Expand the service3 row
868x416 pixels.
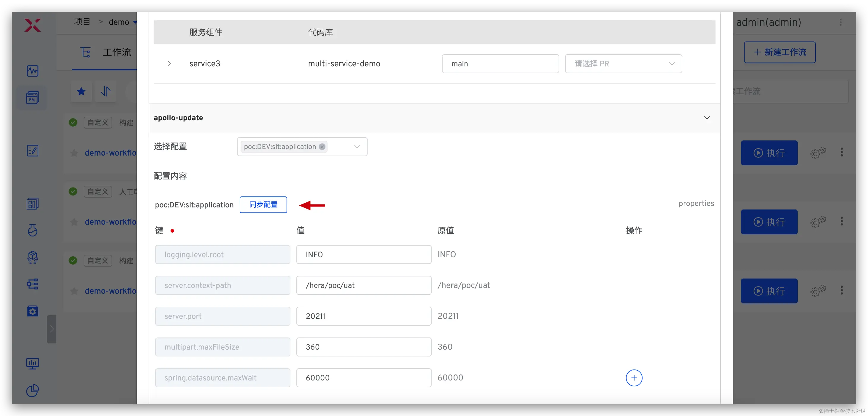[169, 64]
